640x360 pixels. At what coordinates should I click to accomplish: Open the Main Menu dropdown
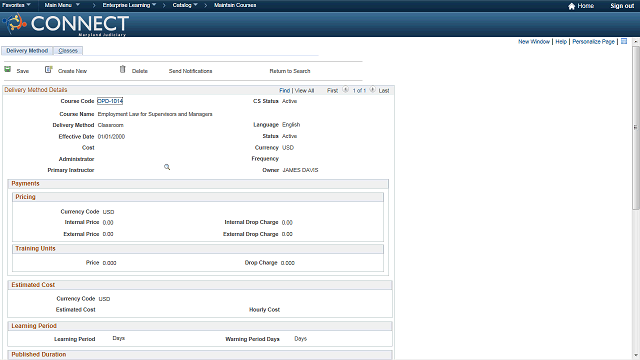click(x=62, y=5)
